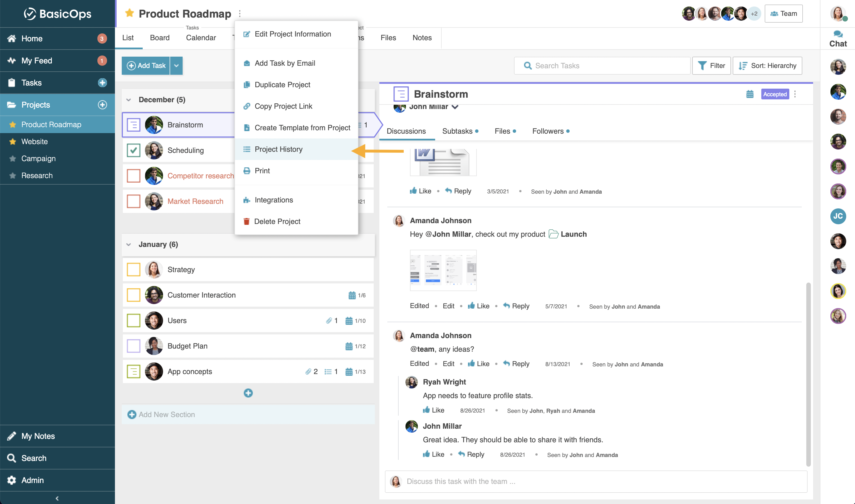Uncheck the Scheduling task checkbox

click(133, 150)
